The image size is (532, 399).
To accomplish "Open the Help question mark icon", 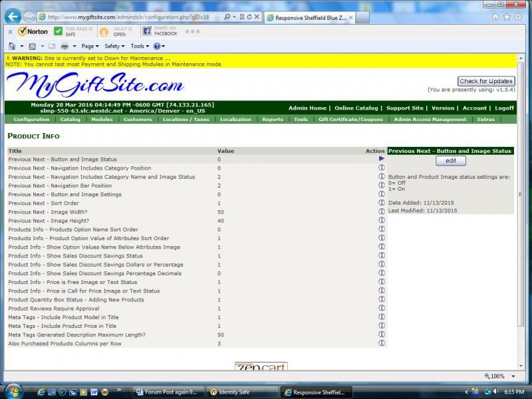I will pyautogui.click(x=157, y=46).
